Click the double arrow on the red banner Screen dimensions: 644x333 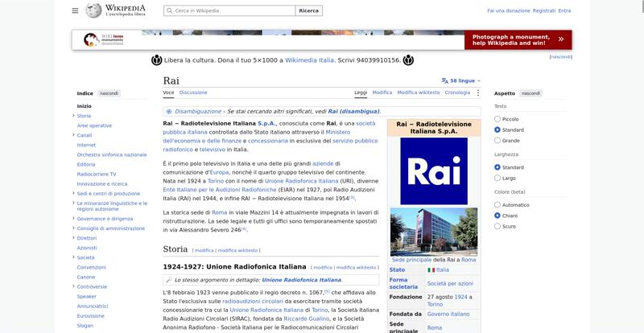560,39
